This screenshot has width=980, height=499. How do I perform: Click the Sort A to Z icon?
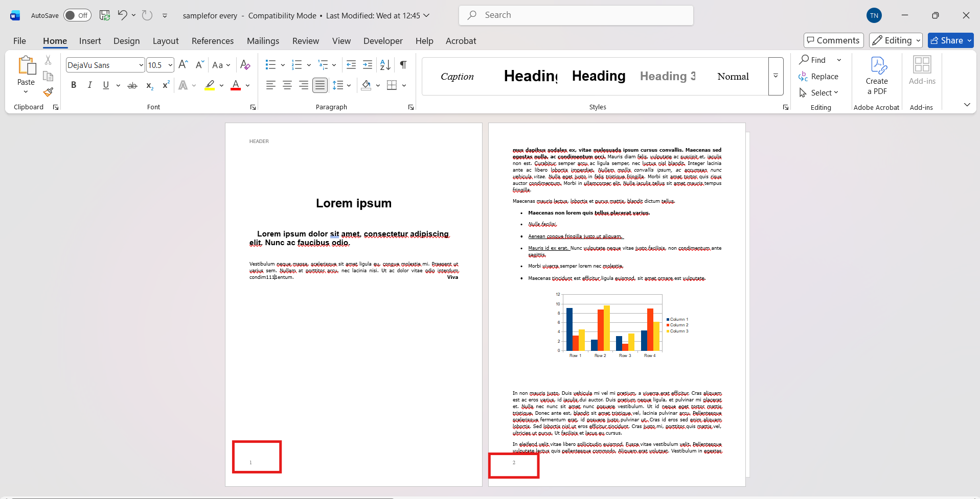[385, 65]
